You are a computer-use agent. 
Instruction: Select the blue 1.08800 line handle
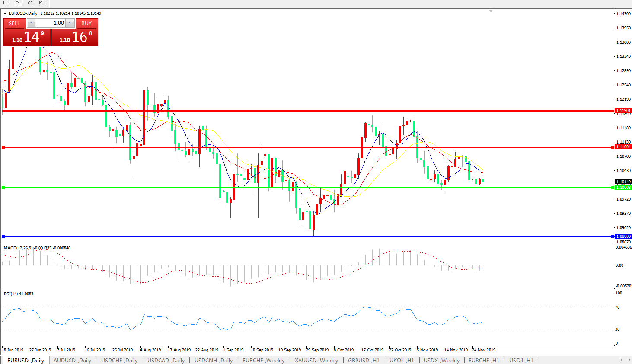click(3, 236)
